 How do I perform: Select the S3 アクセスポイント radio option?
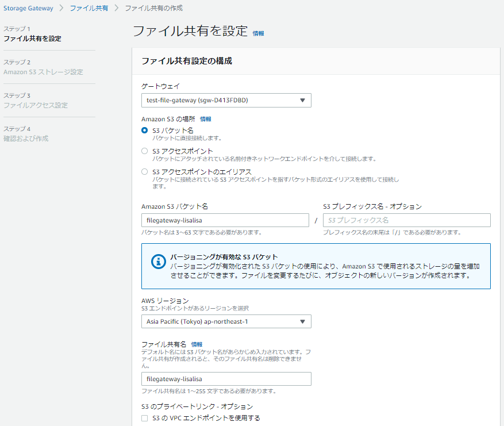(145, 151)
